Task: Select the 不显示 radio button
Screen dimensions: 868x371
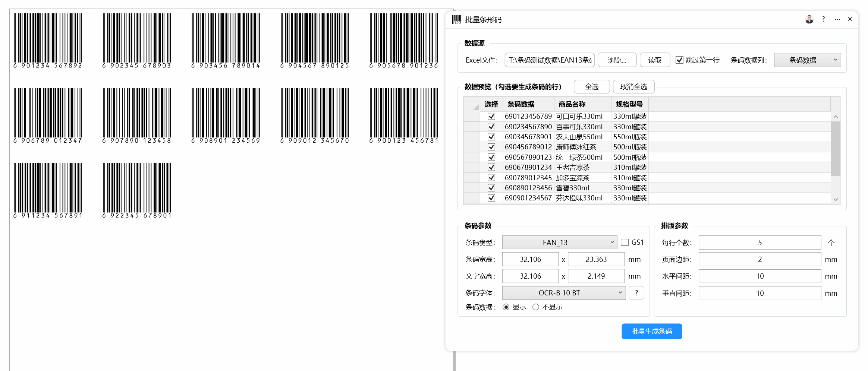Action: pos(536,307)
